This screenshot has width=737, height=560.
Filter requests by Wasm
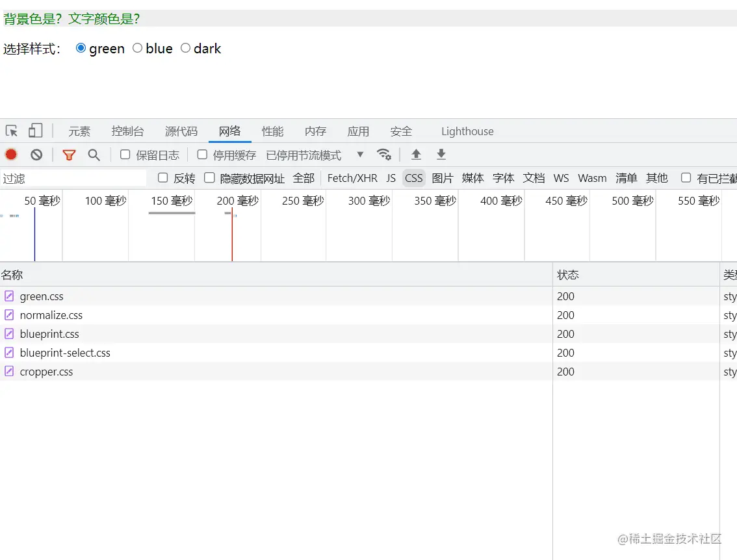coord(592,178)
